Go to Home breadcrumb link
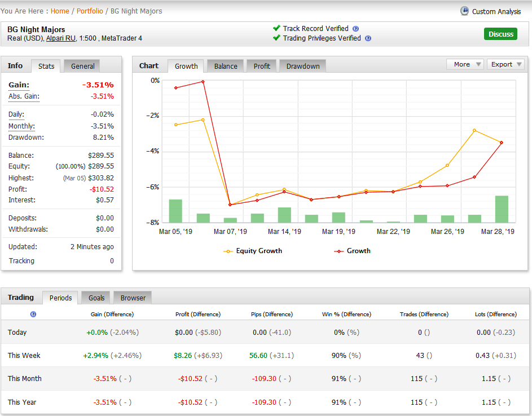This screenshot has height=416, width=532. click(60, 11)
